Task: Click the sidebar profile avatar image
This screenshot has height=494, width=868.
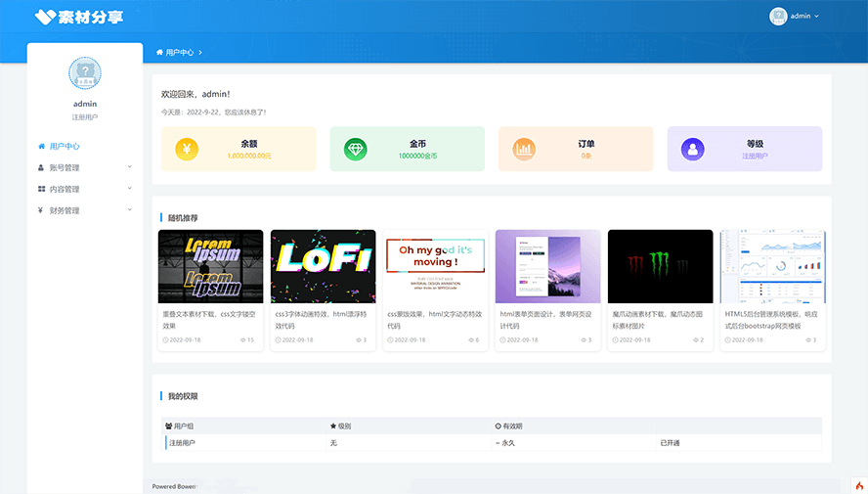Action: (85, 73)
